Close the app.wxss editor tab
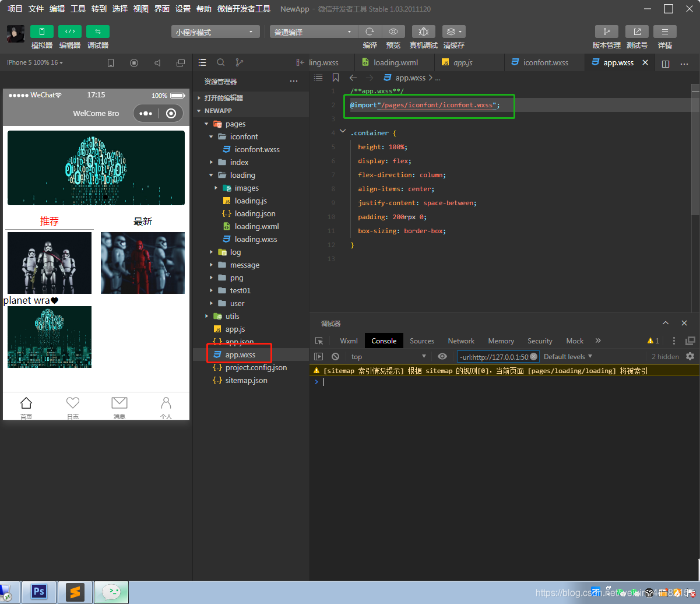This screenshot has height=604, width=700. coord(645,62)
